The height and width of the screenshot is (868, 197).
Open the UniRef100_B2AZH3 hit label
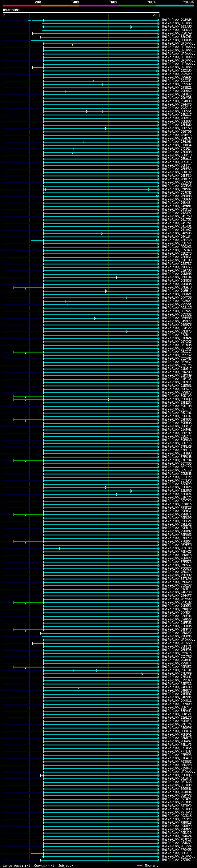tap(177, 37)
